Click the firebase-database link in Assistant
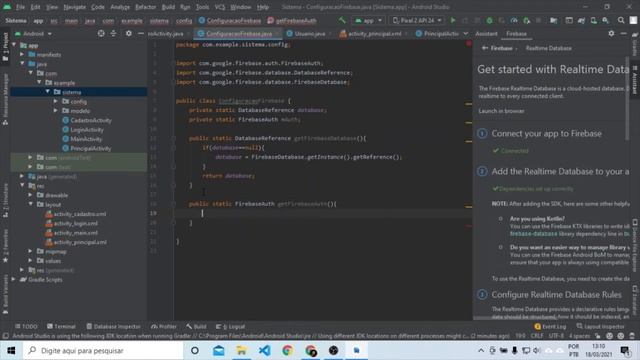 tap(533, 234)
